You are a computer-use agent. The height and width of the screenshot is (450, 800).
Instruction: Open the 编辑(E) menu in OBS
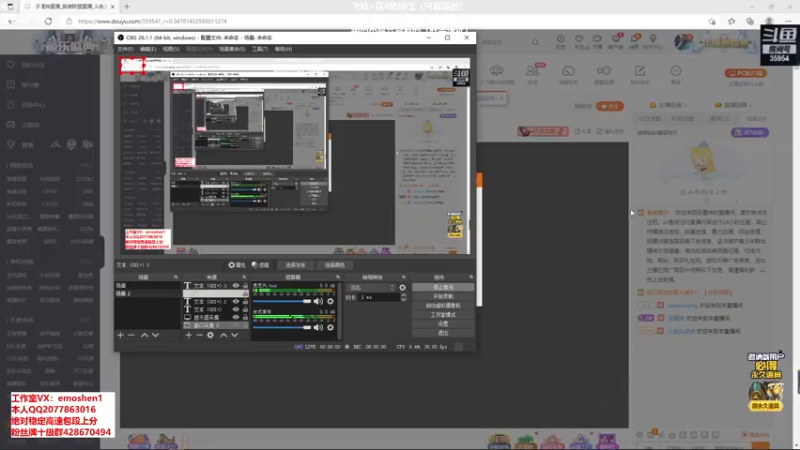[148, 49]
